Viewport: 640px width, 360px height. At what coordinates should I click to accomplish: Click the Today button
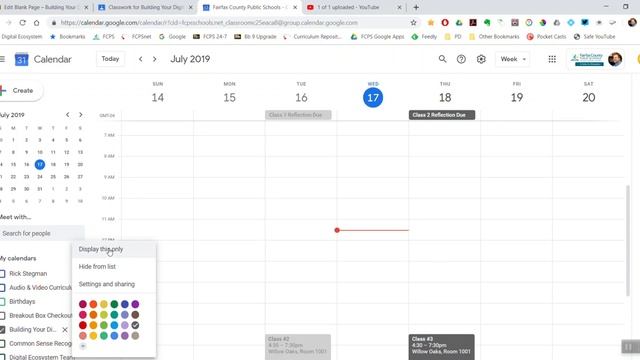click(x=110, y=59)
